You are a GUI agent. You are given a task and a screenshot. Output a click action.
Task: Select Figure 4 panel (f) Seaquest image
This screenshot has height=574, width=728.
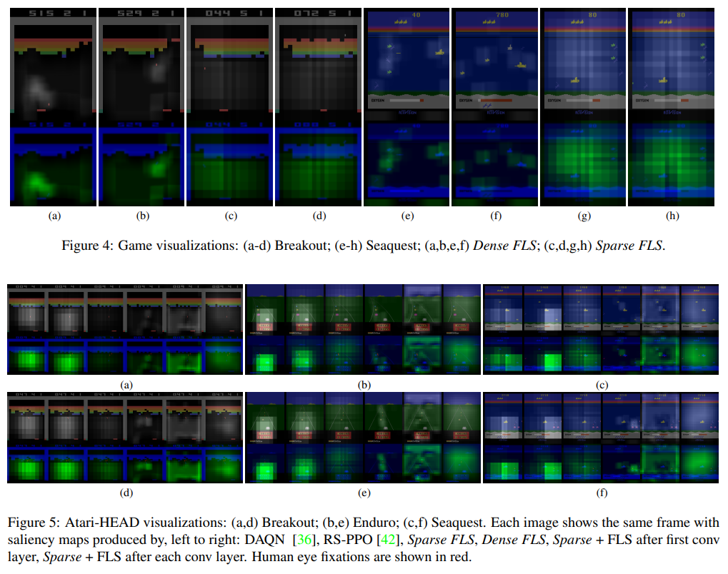[x=494, y=107]
